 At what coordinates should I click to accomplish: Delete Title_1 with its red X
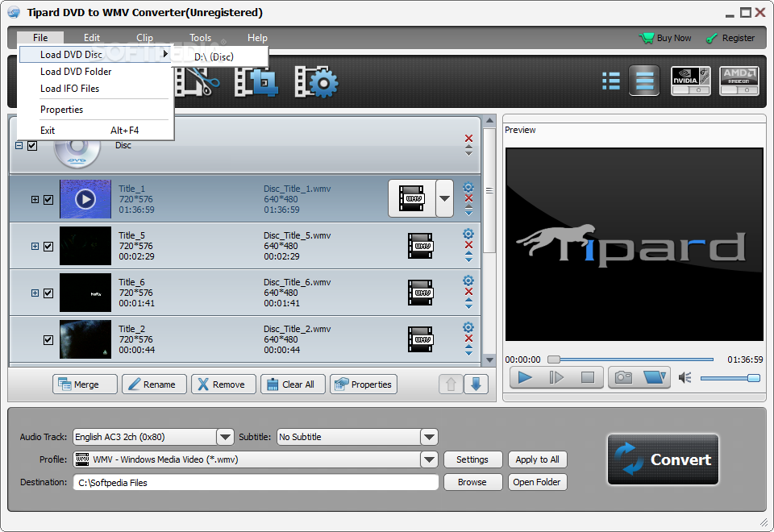pyautogui.click(x=468, y=198)
